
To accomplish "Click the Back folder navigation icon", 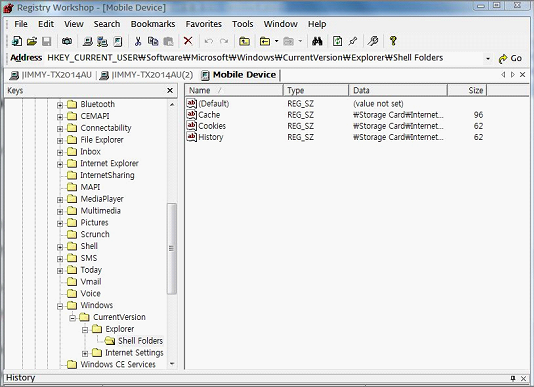I will click(265, 41).
